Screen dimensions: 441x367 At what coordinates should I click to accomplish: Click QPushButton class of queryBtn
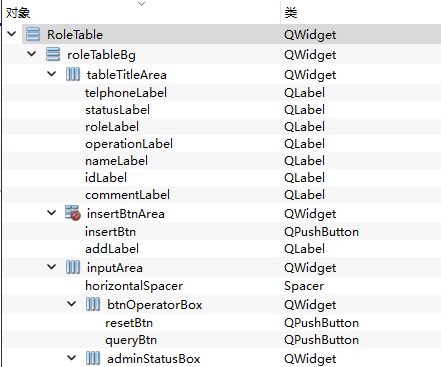pos(321,340)
